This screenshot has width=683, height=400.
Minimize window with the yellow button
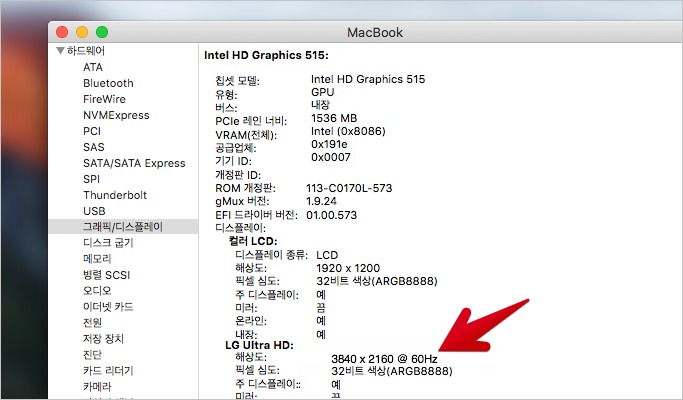tap(82, 32)
